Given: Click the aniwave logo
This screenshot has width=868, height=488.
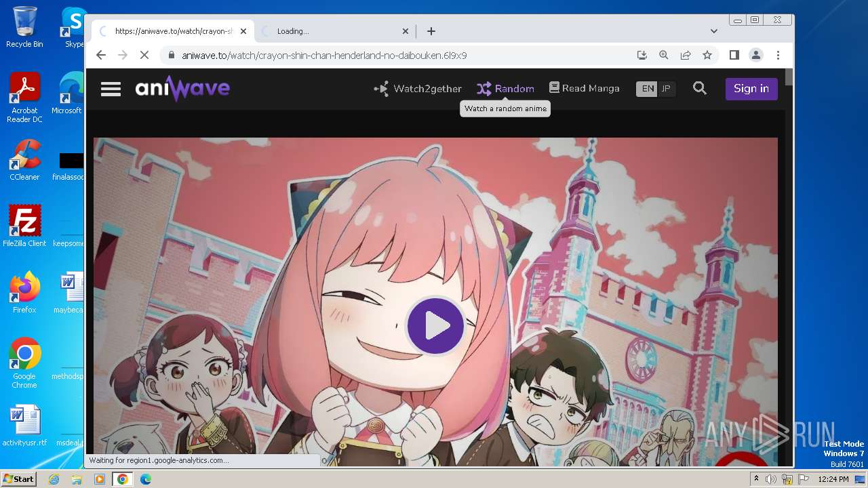Looking at the screenshot, I should tap(182, 89).
